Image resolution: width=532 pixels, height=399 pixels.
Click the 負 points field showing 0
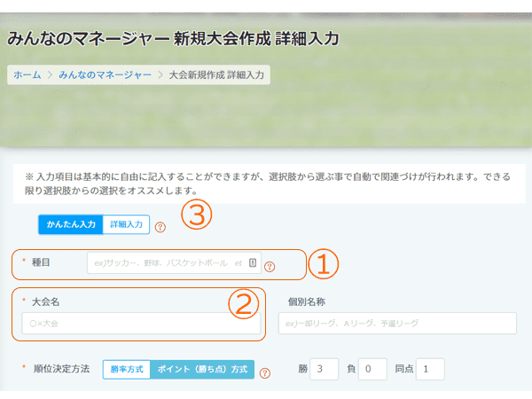click(x=374, y=369)
